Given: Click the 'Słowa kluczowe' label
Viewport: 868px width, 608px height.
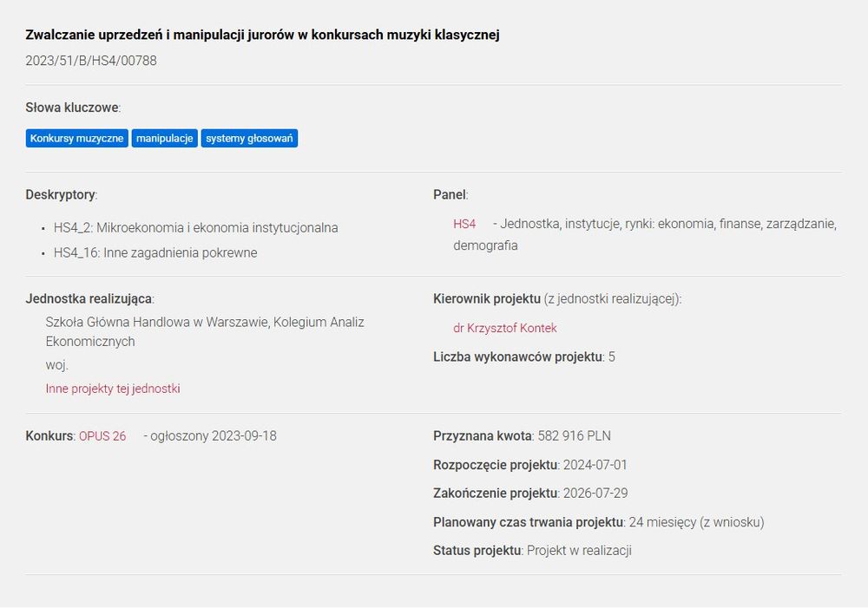Looking at the screenshot, I should (72, 108).
